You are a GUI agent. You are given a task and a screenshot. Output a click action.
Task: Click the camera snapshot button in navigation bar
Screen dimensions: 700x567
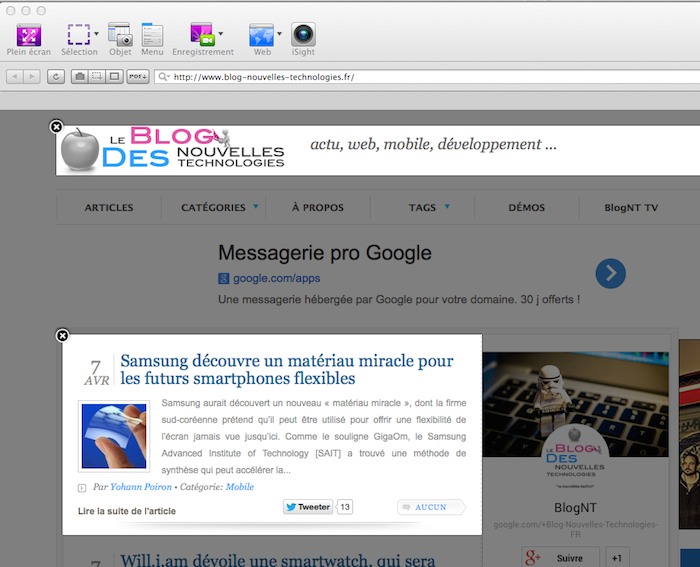[79, 76]
